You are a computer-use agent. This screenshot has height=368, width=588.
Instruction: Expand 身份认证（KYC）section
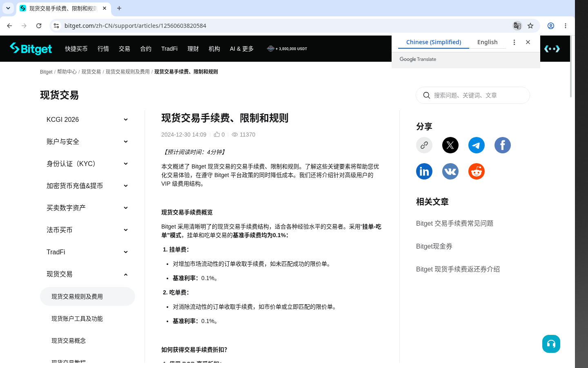coord(87,164)
